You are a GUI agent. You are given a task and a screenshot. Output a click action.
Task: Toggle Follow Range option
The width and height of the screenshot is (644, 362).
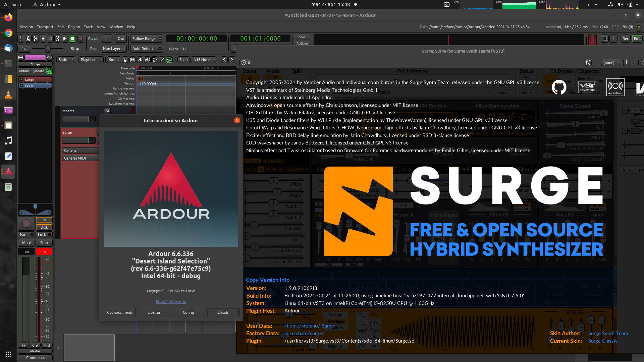click(x=147, y=39)
